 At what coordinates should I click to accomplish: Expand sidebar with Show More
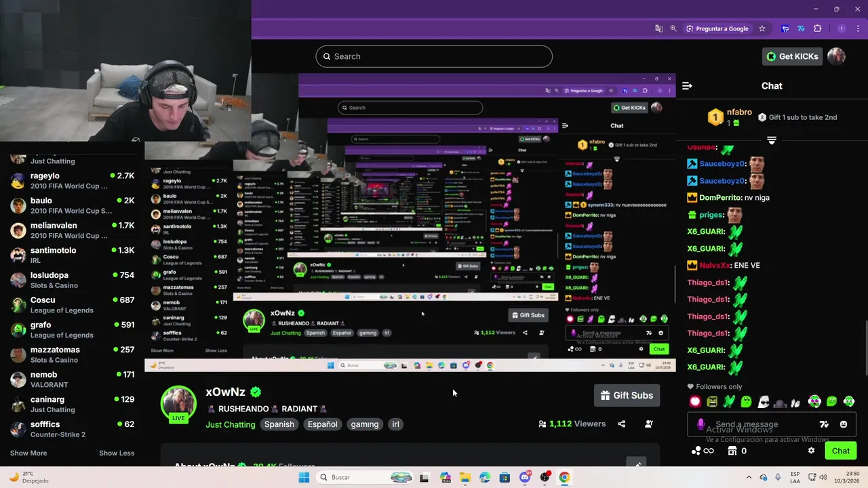coord(28,453)
